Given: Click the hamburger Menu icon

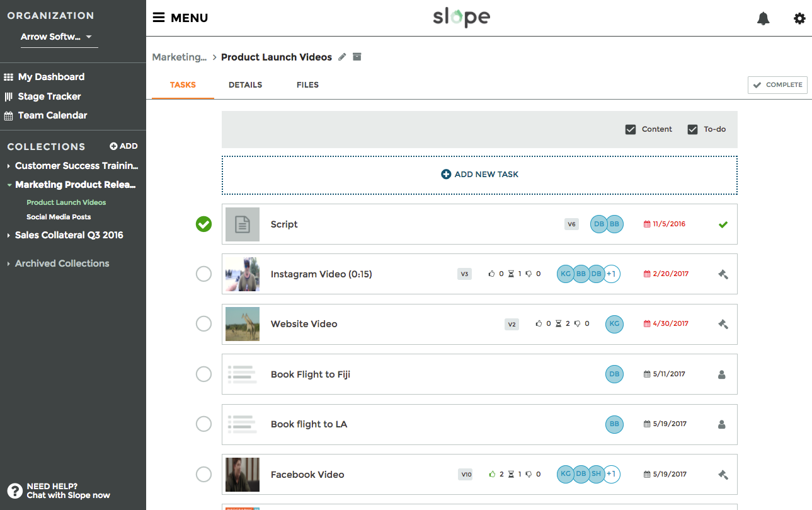Looking at the screenshot, I should click(159, 18).
